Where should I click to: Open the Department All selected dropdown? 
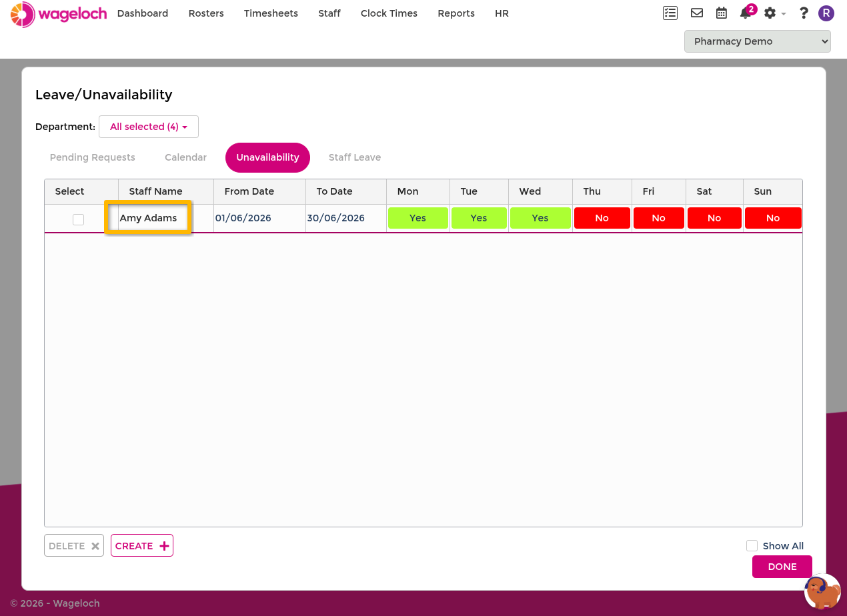pyautogui.click(x=149, y=127)
